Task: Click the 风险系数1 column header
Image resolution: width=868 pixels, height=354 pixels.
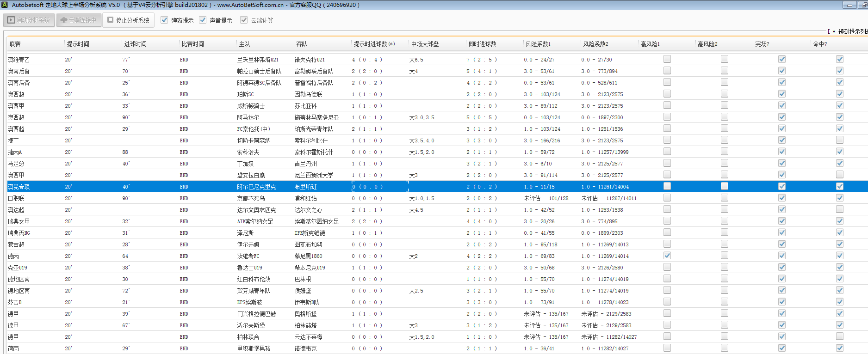Action: click(538, 44)
